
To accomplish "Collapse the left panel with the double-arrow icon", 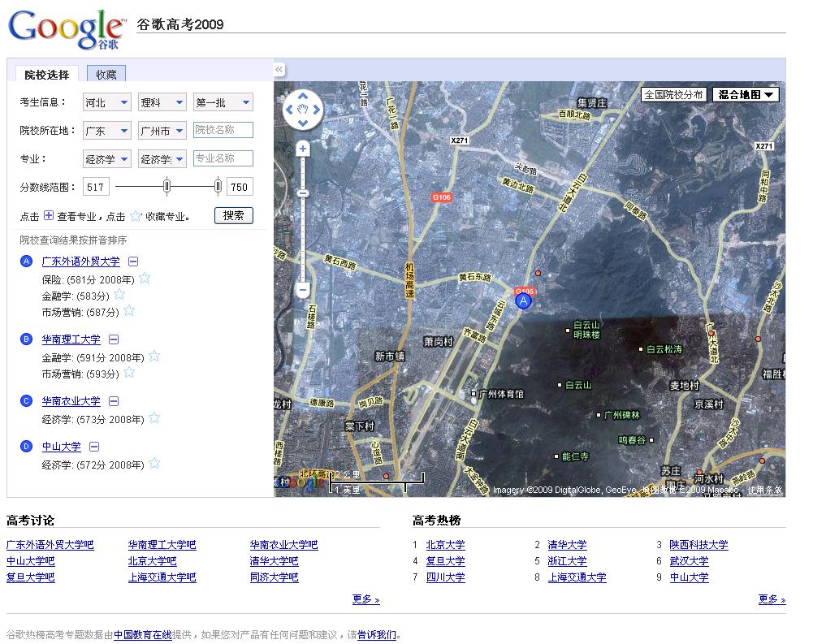I will coord(279,70).
